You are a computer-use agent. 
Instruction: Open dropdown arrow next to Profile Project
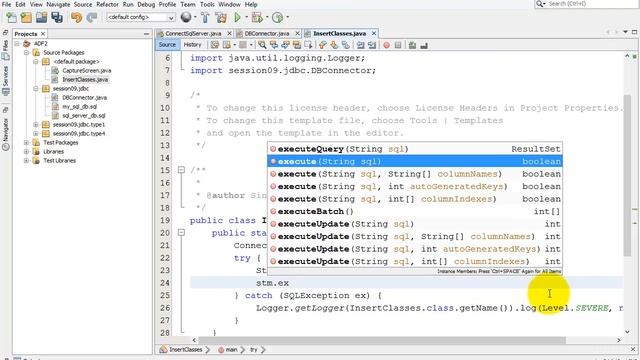coord(287,17)
